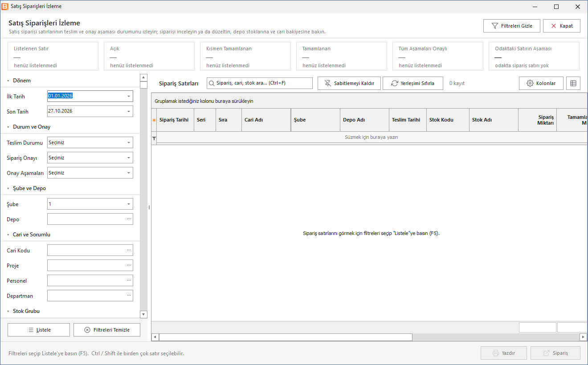Hide filters with Filtreleri Gizle
The image size is (588, 365).
coord(512,26)
